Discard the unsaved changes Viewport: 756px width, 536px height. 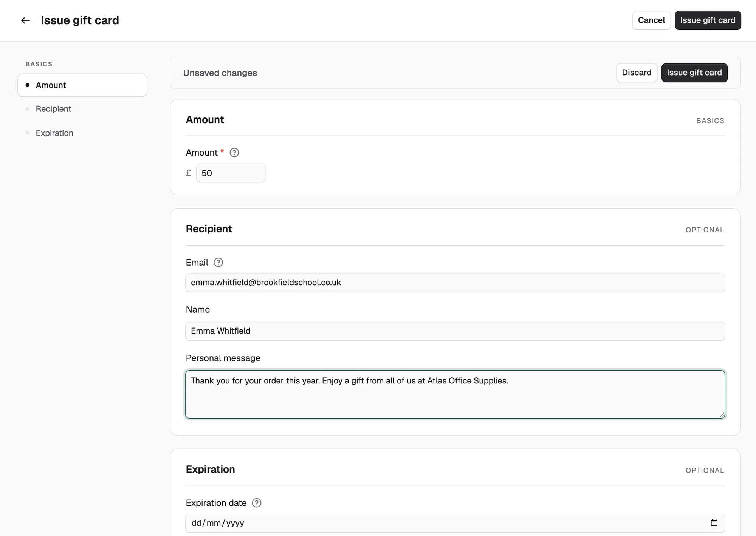[x=637, y=73]
